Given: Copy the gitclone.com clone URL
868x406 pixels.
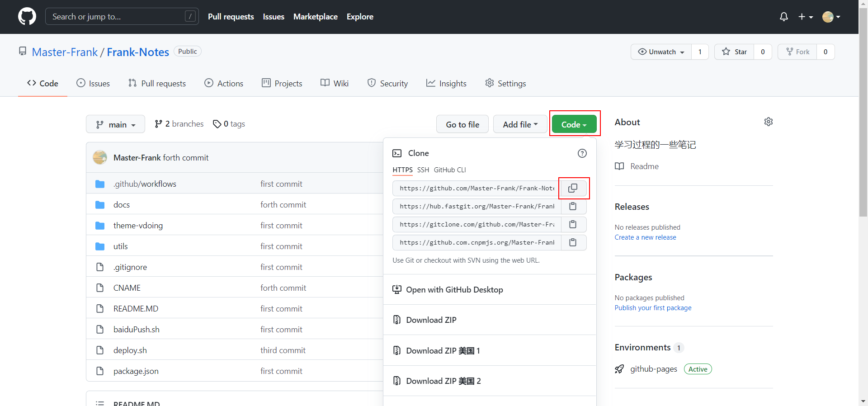Looking at the screenshot, I should [x=573, y=224].
